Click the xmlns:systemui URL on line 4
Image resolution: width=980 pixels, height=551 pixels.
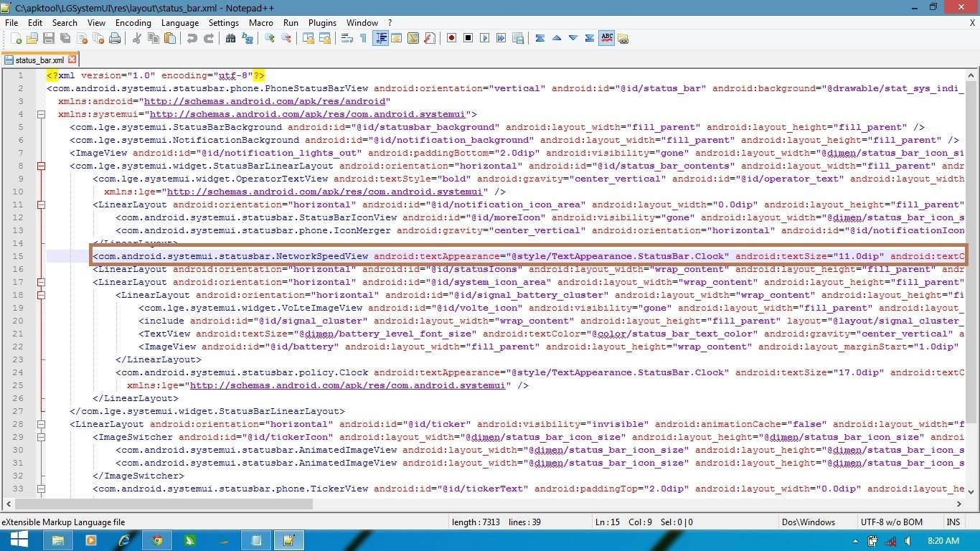307,114
